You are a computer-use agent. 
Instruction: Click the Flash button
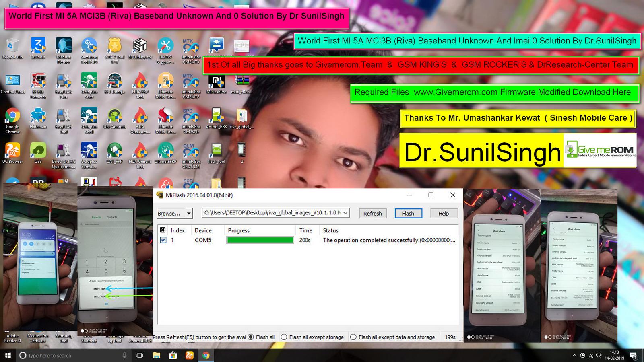408,213
